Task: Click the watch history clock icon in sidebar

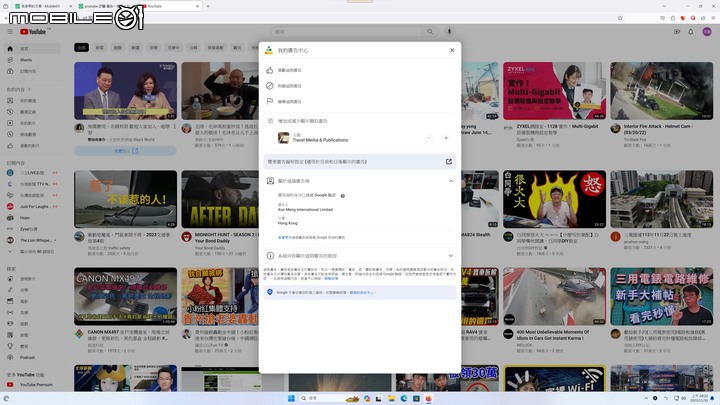Action: [x=10, y=112]
